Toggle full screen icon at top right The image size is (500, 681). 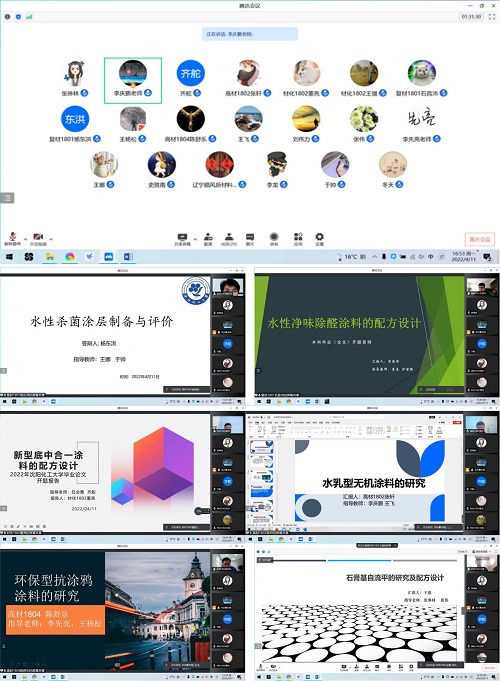[492, 17]
